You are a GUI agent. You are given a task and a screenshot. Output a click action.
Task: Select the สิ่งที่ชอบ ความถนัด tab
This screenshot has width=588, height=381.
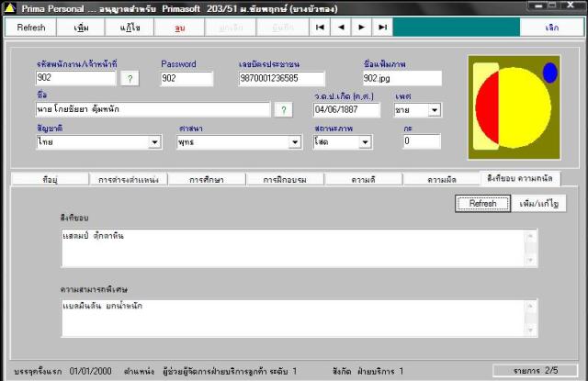click(520, 178)
